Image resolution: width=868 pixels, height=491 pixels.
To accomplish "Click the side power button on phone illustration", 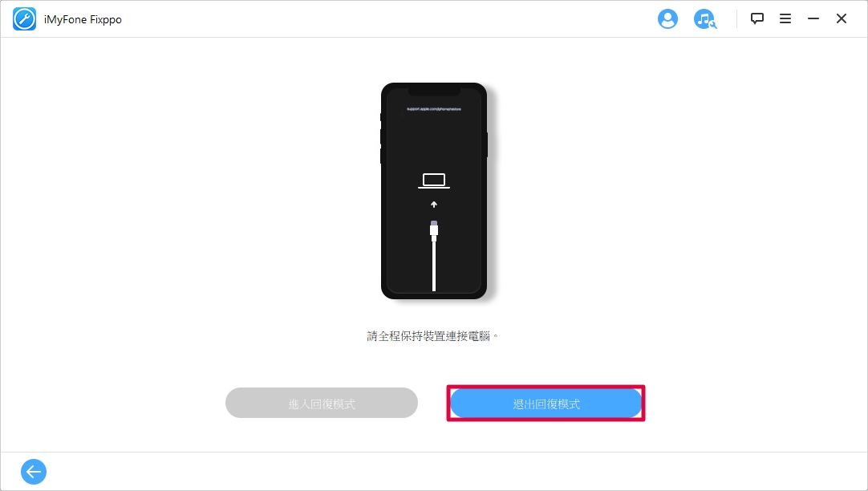I will click(487, 145).
